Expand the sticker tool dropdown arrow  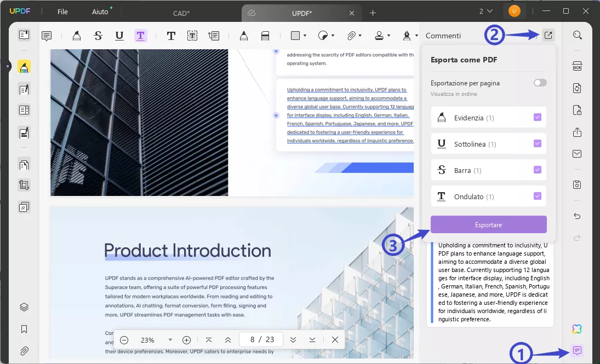pyautogui.click(x=333, y=36)
